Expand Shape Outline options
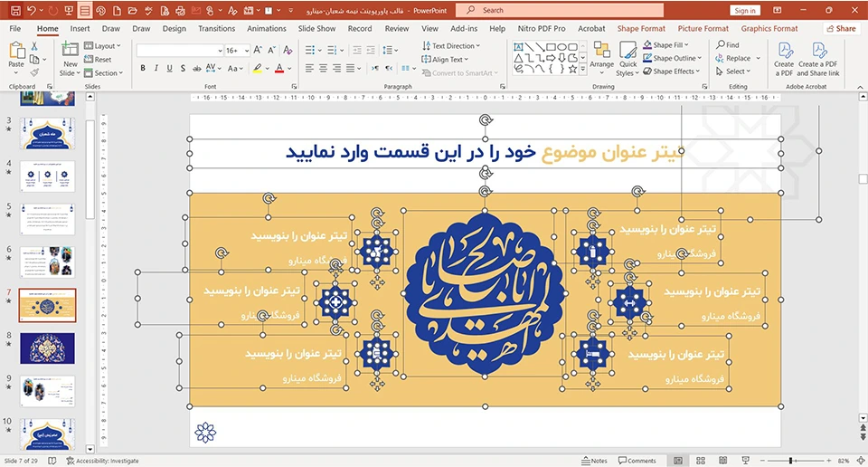The height and width of the screenshot is (467, 868). (x=672, y=58)
